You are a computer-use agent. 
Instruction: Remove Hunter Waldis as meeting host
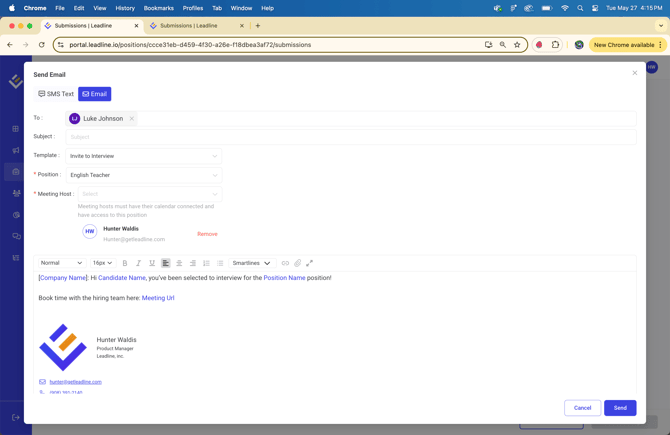click(x=207, y=234)
